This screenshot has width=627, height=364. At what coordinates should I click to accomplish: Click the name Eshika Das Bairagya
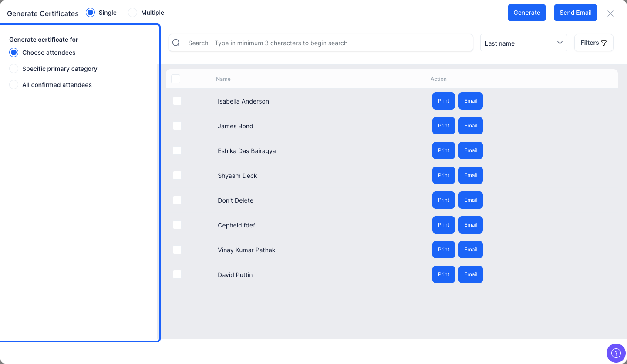(x=247, y=151)
